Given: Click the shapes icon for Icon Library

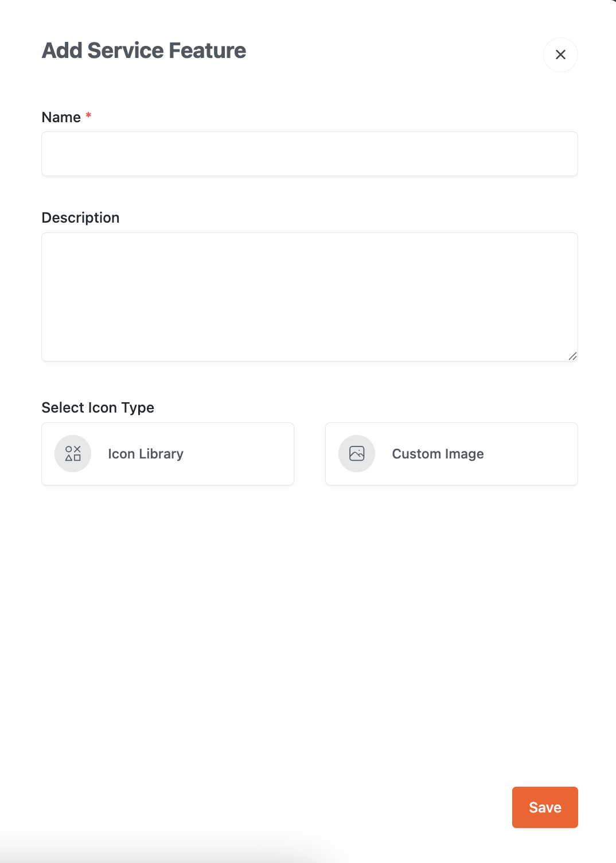Looking at the screenshot, I should (73, 454).
